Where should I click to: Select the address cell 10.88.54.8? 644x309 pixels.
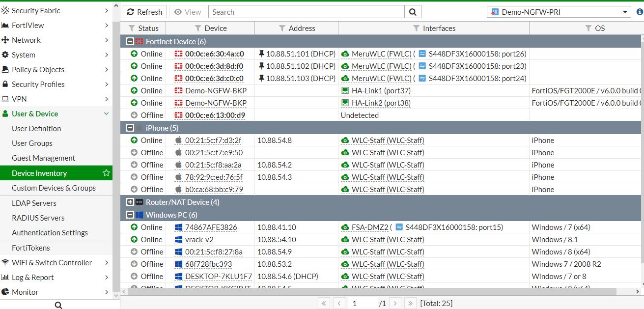coord(296,140)
